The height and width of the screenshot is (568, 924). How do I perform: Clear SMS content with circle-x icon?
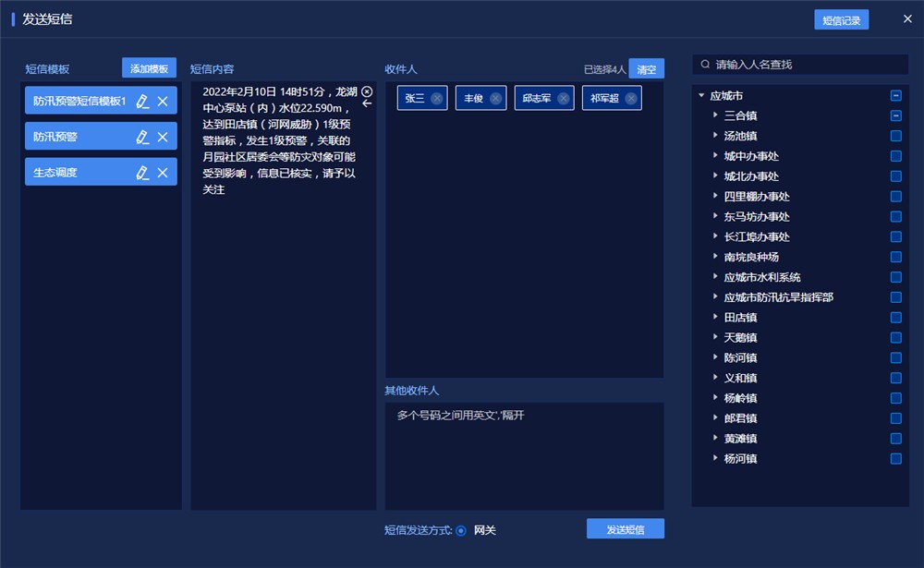click(367, 91)
